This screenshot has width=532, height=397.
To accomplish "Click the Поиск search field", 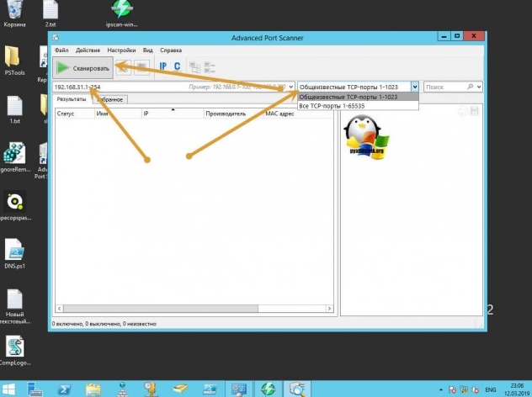I will (446, 87).
